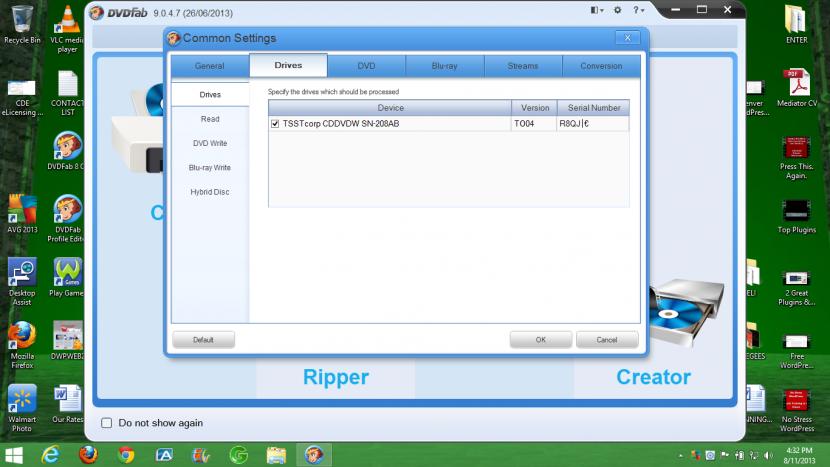Screen dimensions: 830x467
Task: Open DVDFab Profile Editor shortcut
Action: [66, 219]
